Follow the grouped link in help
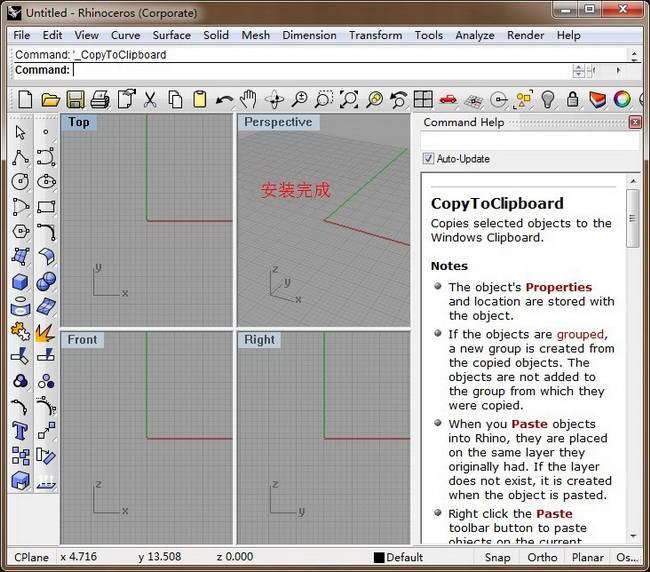 [580, 334]
